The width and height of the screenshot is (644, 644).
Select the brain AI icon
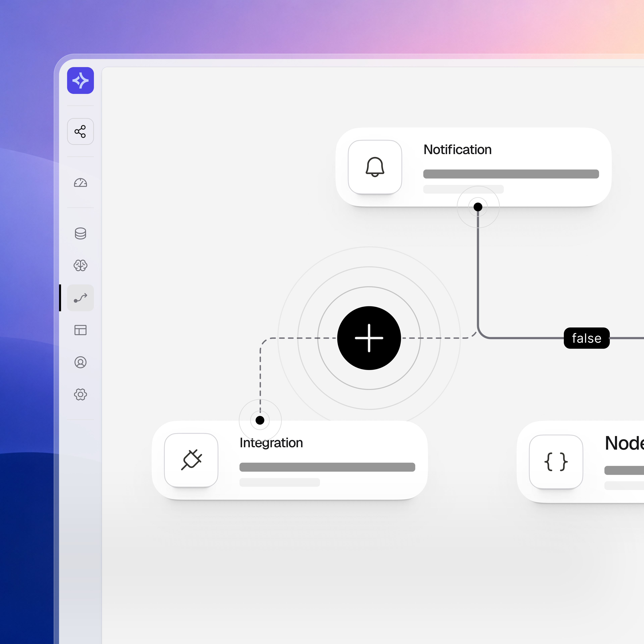[80, 265]
